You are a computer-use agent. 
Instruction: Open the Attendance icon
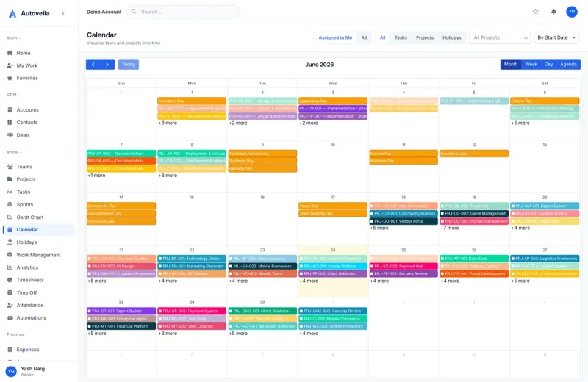tap(10, 305)
